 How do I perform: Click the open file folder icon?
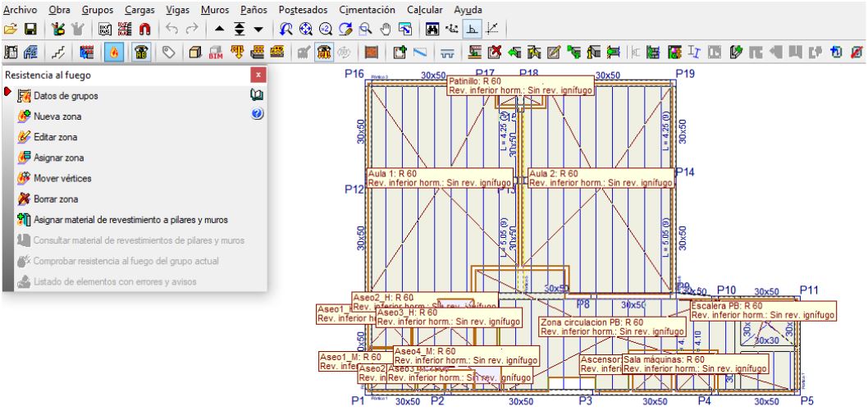pyautogui.click(x=10, y=30)
